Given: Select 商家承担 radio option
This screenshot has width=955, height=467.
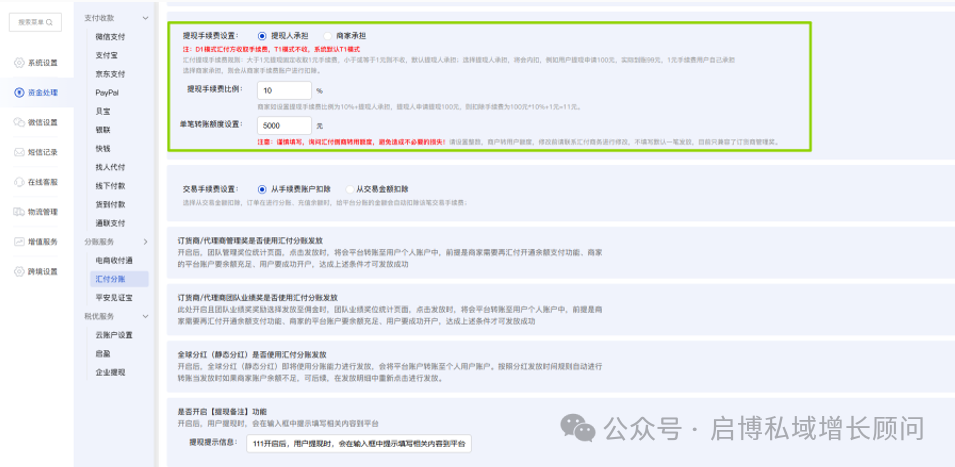Looking at the screenshot, I should [328, 35].
